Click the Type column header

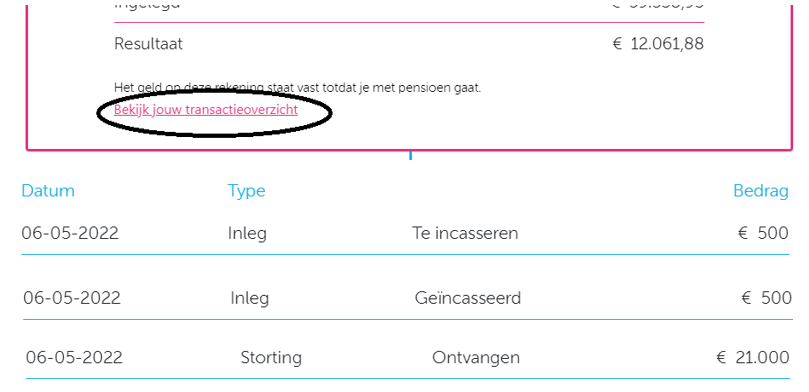[x=247, y=191]
